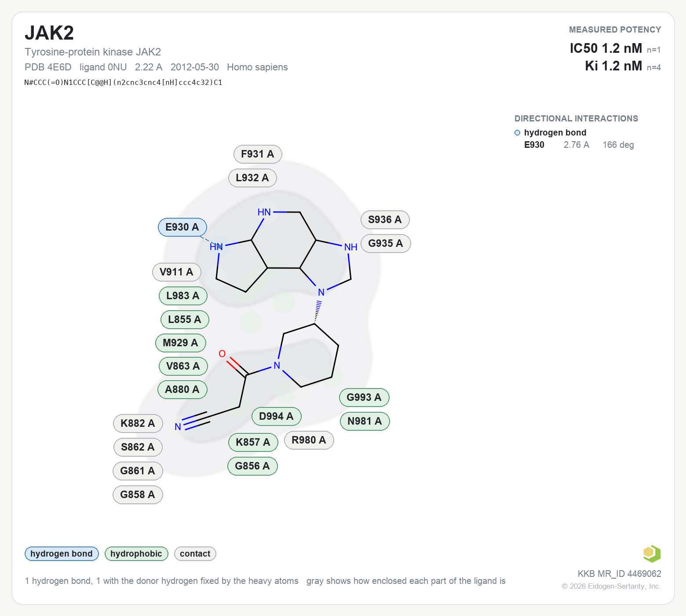The image size is (686, 616).
Task: Click the ligand 0NU text
Action: [x=103, y=67]
